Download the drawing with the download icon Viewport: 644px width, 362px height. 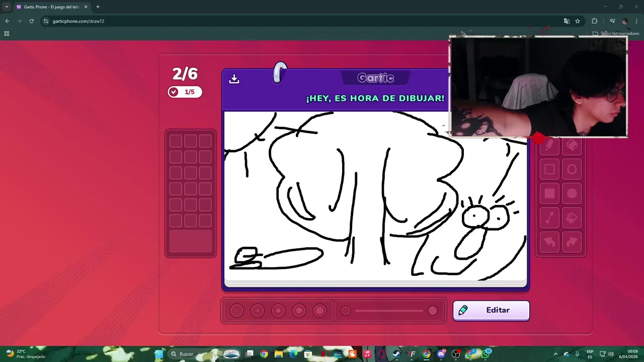point(234,79)
